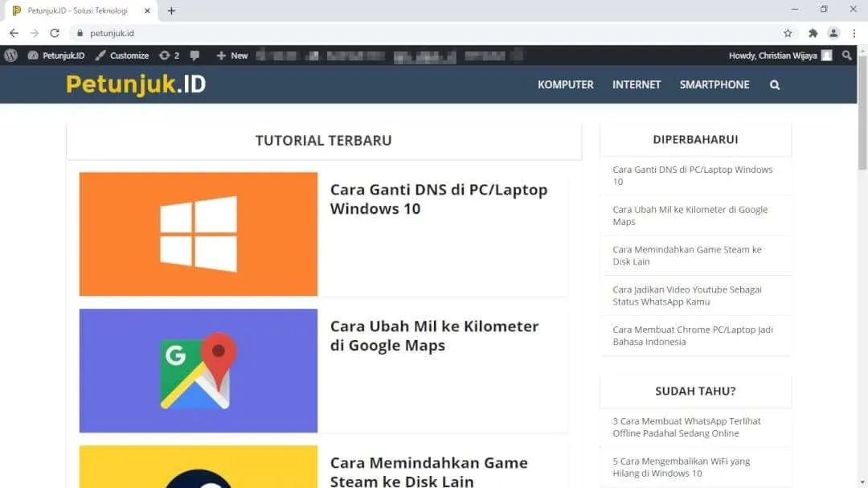Image resolution: width=868 pixels, height=488 pixels.
Task: Open the Windows logo orange thumbnail
Action: (x=199, y=234)
